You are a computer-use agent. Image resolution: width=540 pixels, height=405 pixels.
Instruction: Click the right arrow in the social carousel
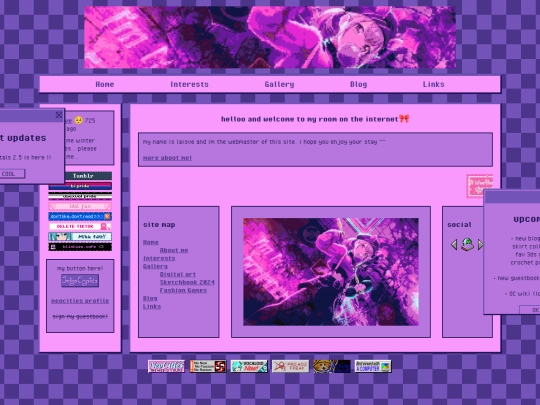coord(480,245)
